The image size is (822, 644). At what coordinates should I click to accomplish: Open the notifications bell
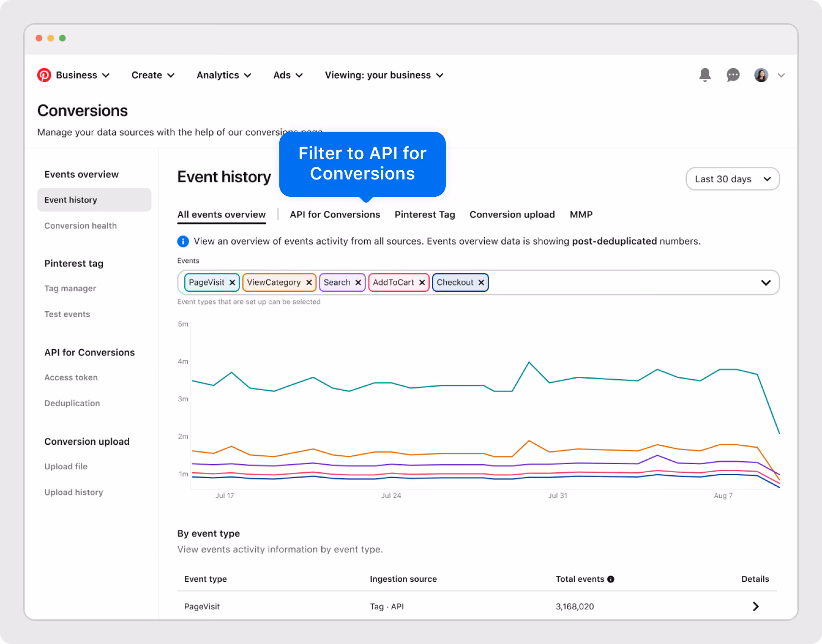tap(705, 75)
